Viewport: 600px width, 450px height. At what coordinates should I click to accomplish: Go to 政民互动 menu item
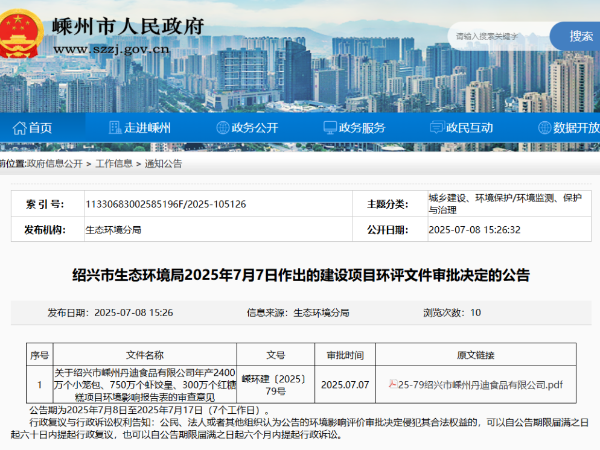point(469,128)
